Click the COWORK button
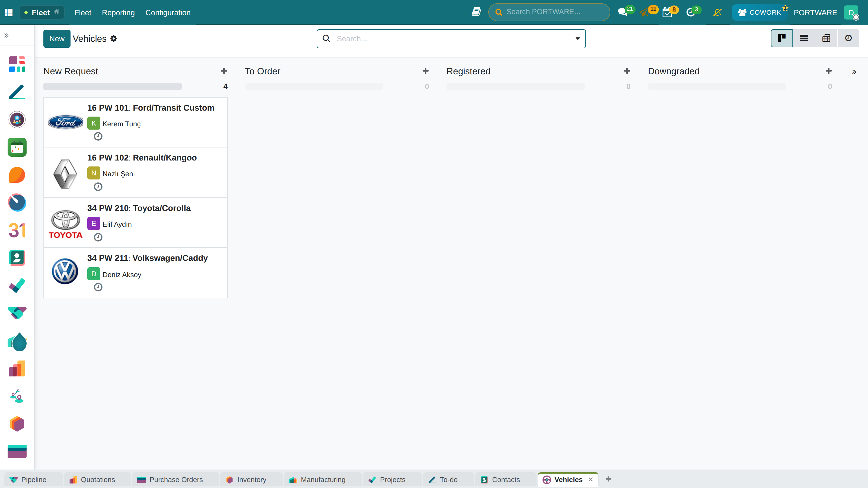The height and width of the screenshot is (488, 868). pos(759,12)
